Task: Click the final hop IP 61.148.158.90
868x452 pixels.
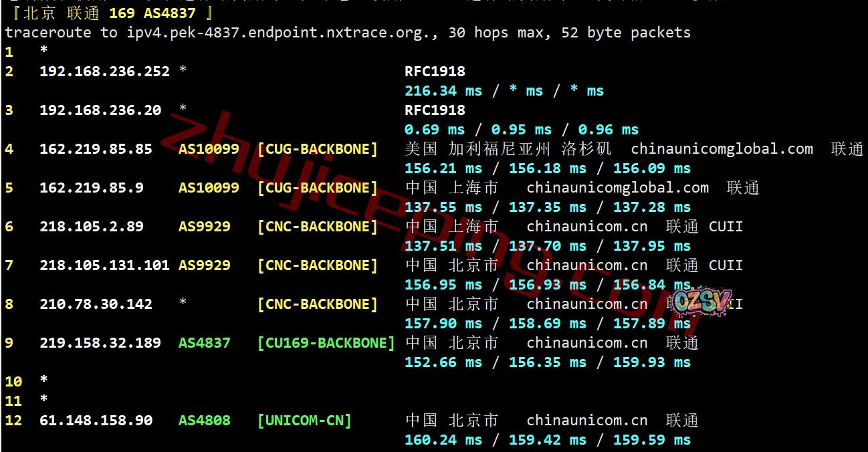Action: [96, 420]
